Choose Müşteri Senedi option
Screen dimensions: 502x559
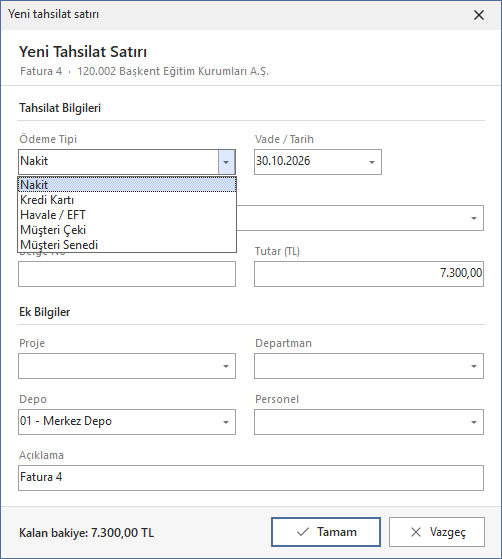pos(127,245)
